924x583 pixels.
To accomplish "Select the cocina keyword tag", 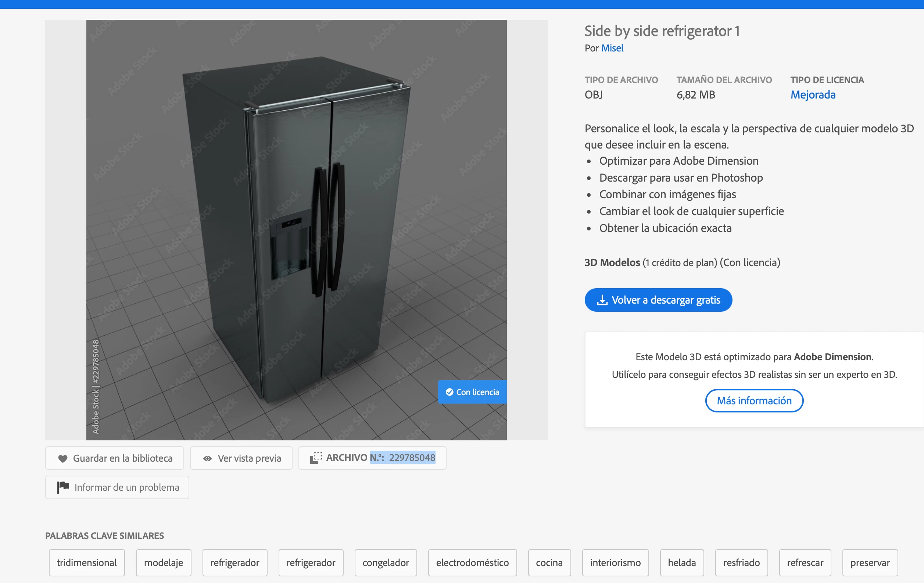I will coord(549,563).
